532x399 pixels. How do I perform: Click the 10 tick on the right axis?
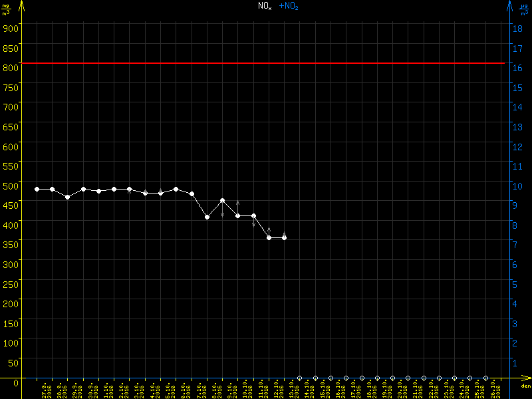point(515,186)
